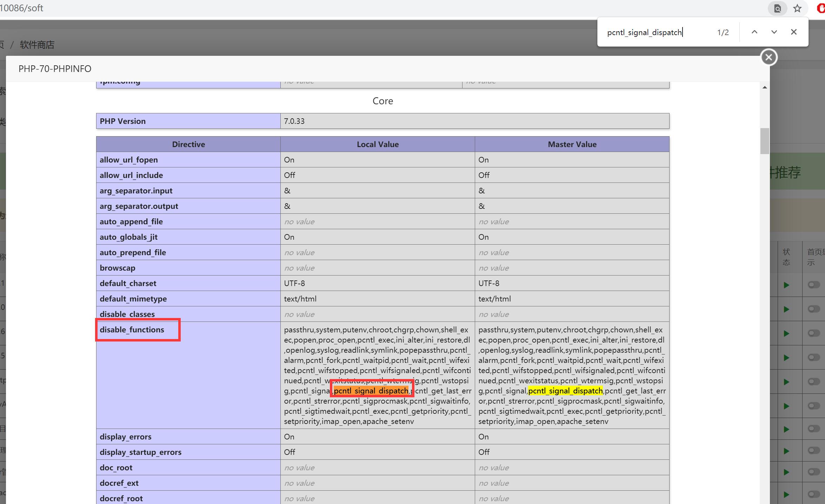This screenshot has height=504, width=825.
Task: Click the page search lens icon in address bar
Action: 777,8
